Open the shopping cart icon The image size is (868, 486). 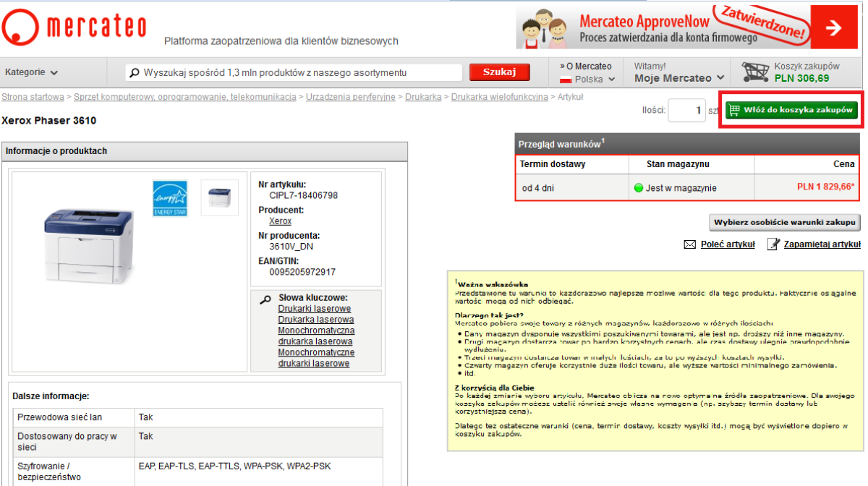tap(756, 72)
